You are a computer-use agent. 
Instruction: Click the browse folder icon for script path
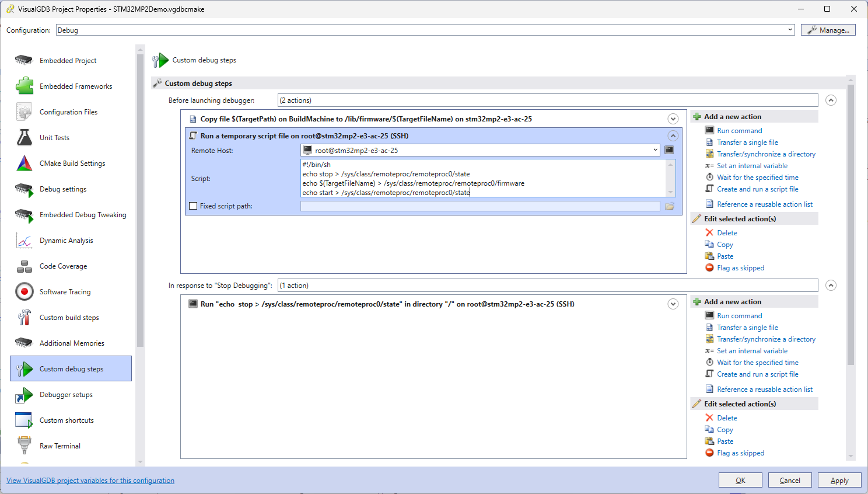(670, 206)
